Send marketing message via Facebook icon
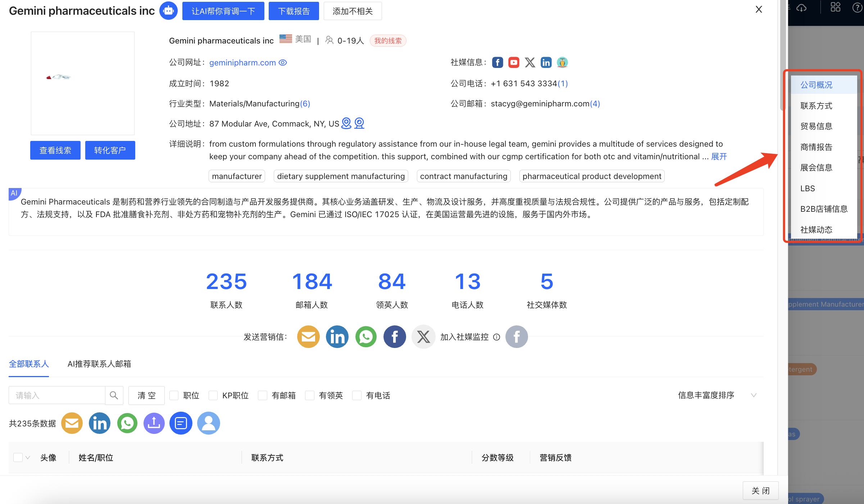864x504 pixels. (x=395, y=337)
